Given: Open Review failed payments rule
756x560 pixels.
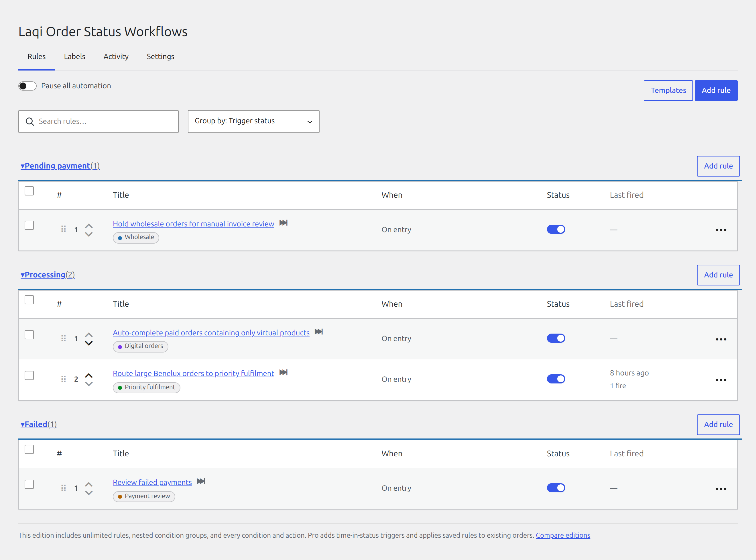Looking at the screenshot, I should pos(152,482).
